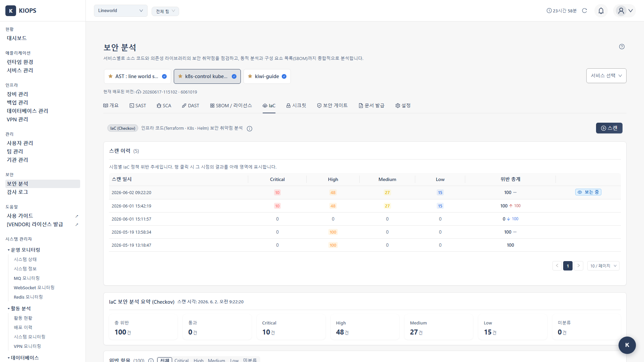Switch to the SAST tab
The height and width of the screenshot is (362, 644).
tap(138, 106)
